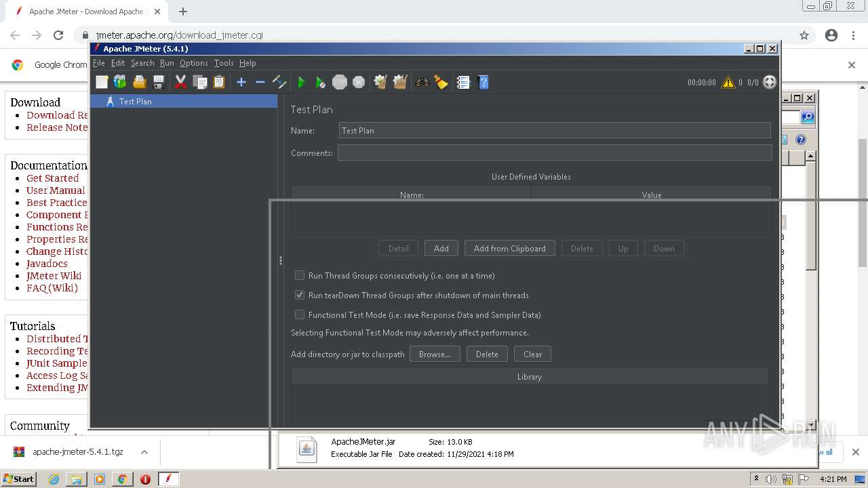Click the Copy icon in the toolbar
Image resolution: width=868 pixels, height=488 pixels.
[x=199, y=82]
